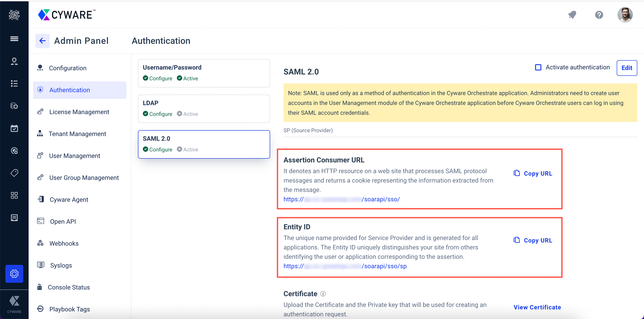This screenshot has height=319, width=644.
Task: Open user profile avatar menu
Action: pos(625,15)
